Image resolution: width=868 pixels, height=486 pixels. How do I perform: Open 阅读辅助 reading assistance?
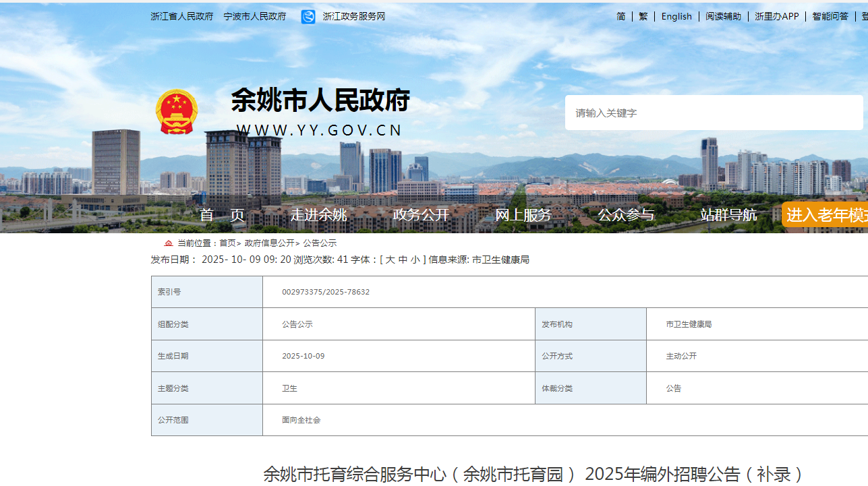723,16
